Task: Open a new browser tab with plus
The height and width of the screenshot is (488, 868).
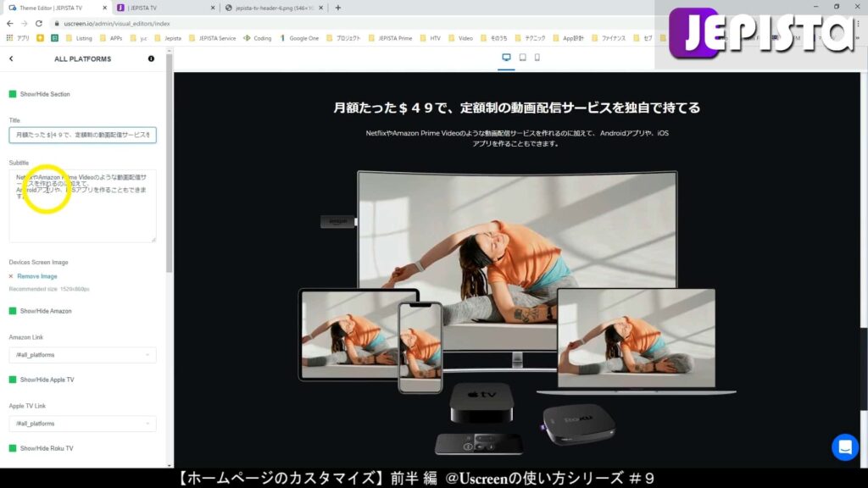Action: tap(337, 8)
